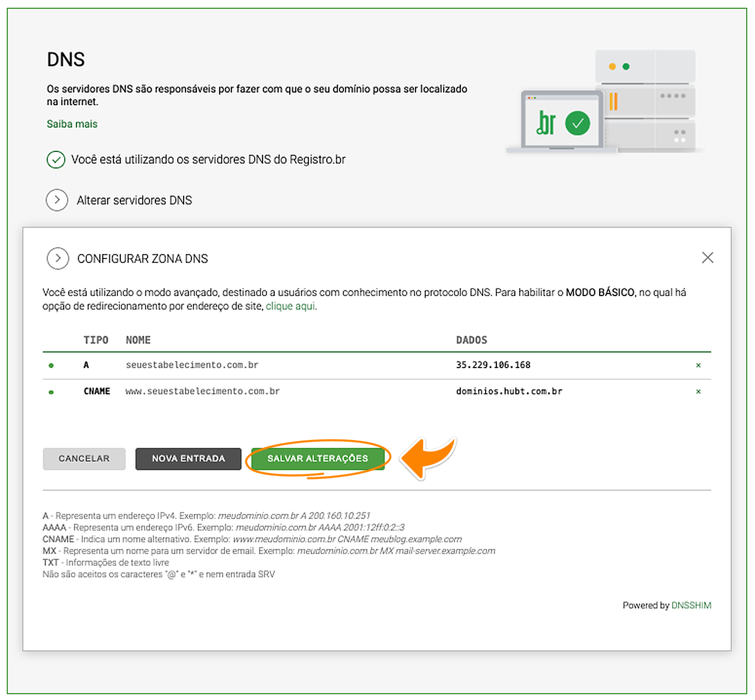Select dominios.hubt.com.br data value

coord(509,391)
